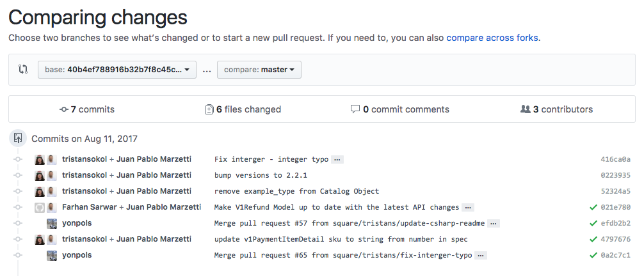This screenshot has height=280, width=644.
Task: Switch to the 7 commits tab
Action: [x=87, y=109]
